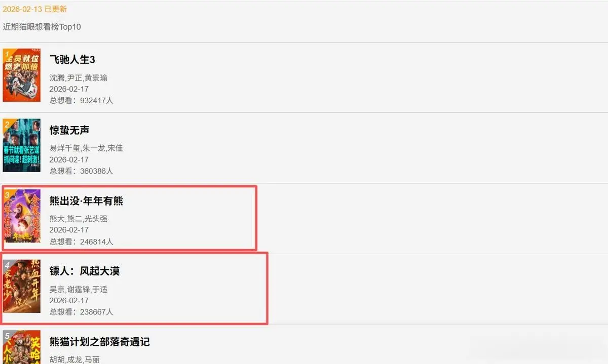
Task: Click the 总想看：246814人 count
Action: click(x=82, y=241)
